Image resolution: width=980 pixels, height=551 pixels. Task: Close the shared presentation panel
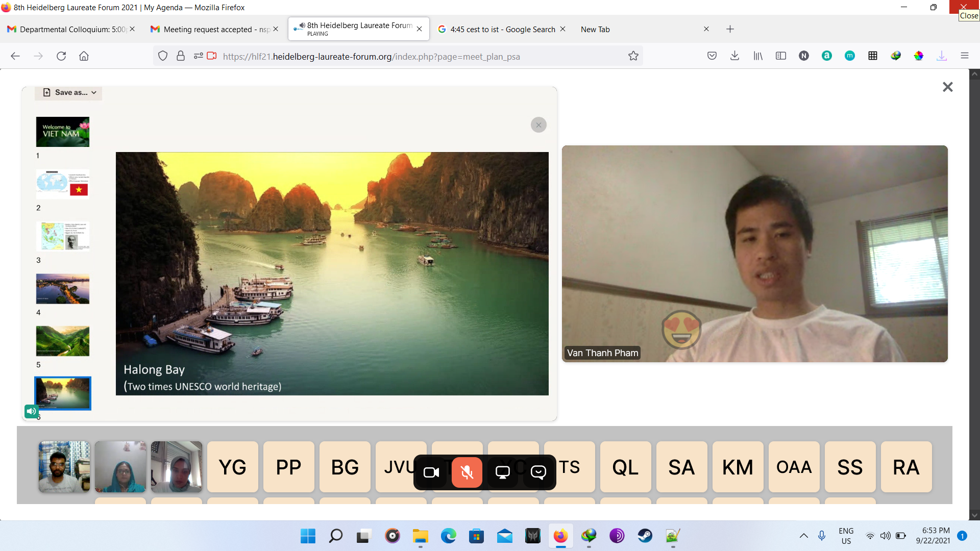[538, 125]
